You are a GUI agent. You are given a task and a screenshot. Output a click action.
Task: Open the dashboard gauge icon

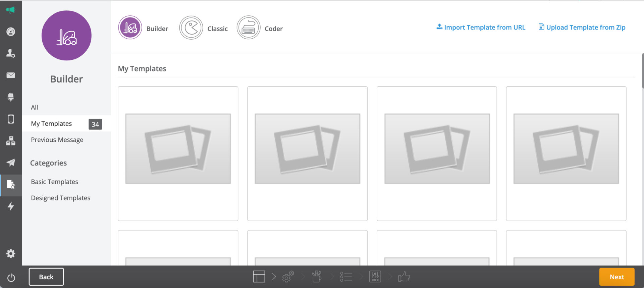(11, 32)
